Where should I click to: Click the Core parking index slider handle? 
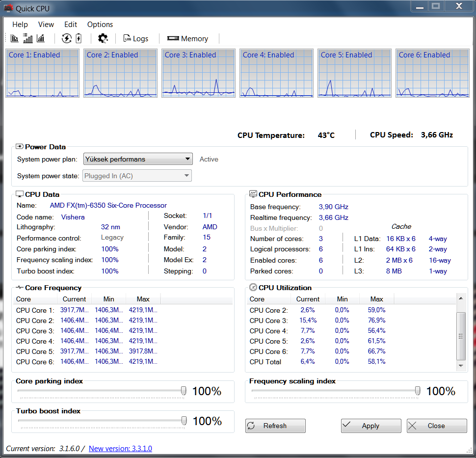[184, 391]
